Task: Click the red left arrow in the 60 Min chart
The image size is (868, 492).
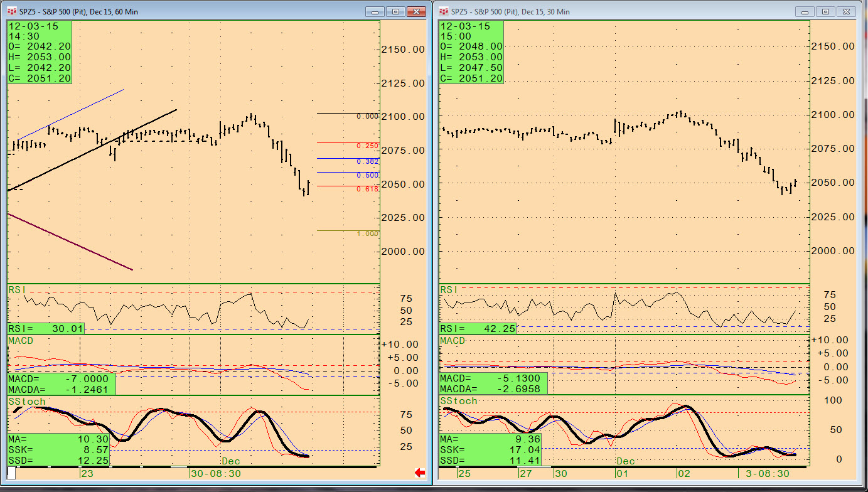Action: click(x=421, y=473)
